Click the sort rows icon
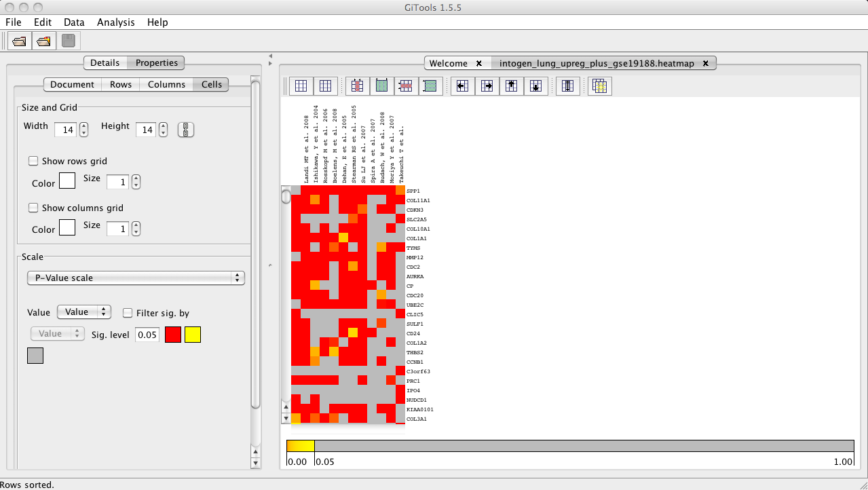The image size is (868, 490). (568, 86)
